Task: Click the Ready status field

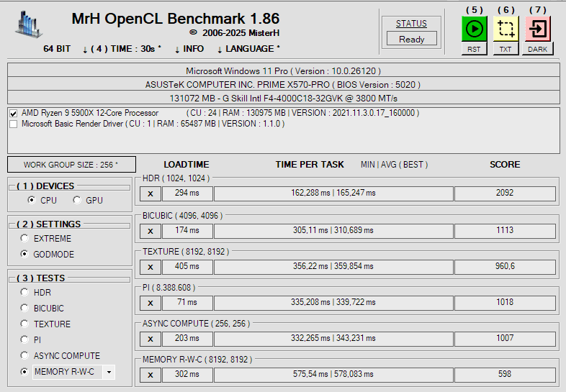Action: [411, 39]
